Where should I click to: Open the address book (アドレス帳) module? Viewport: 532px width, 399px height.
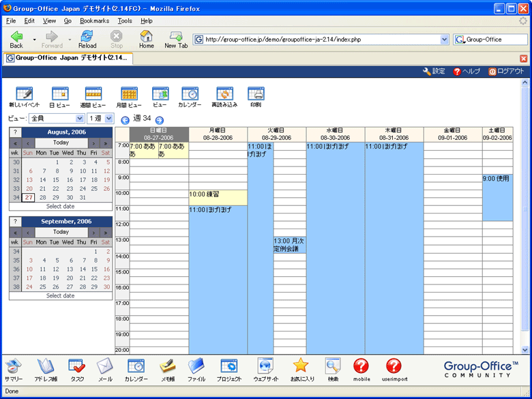click(x=45, y=367)
